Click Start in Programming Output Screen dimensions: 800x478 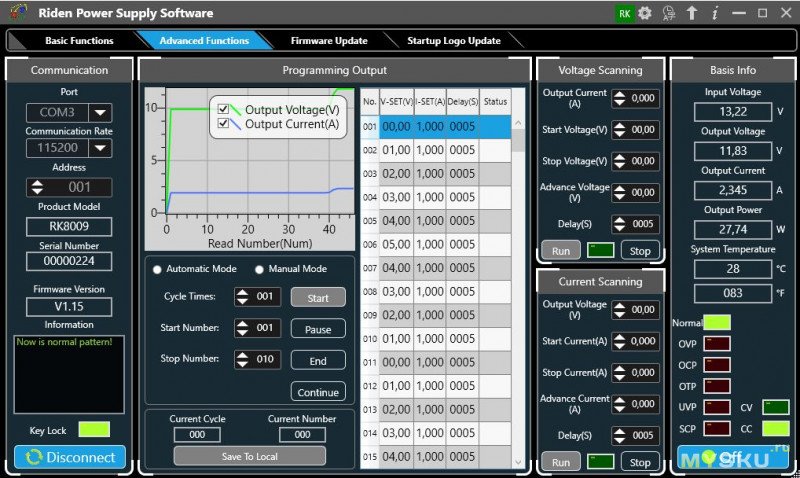pos(318,298)
